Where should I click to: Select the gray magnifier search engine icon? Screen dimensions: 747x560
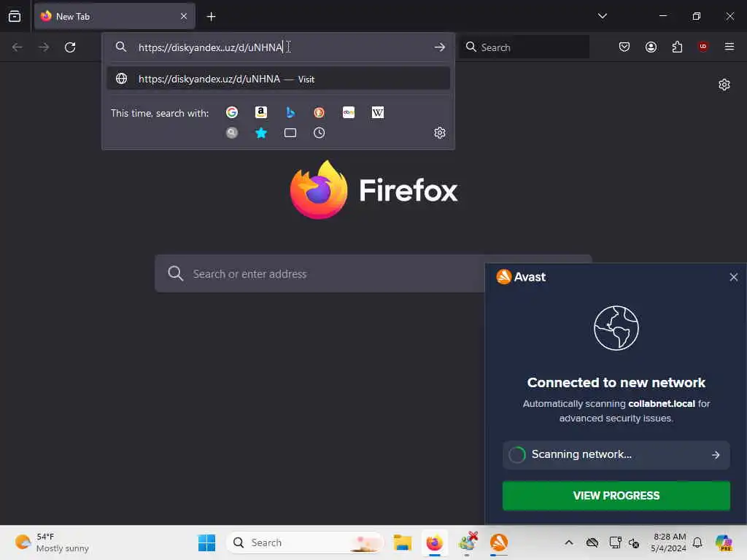pyautogui.click(x=232, y=133)
